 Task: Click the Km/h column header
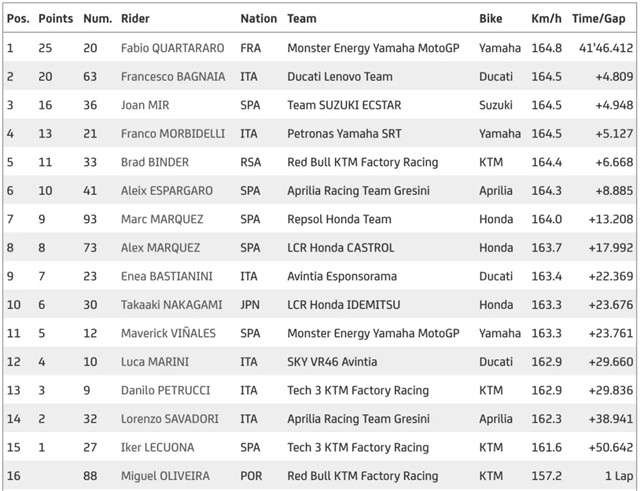click(546, 19)
